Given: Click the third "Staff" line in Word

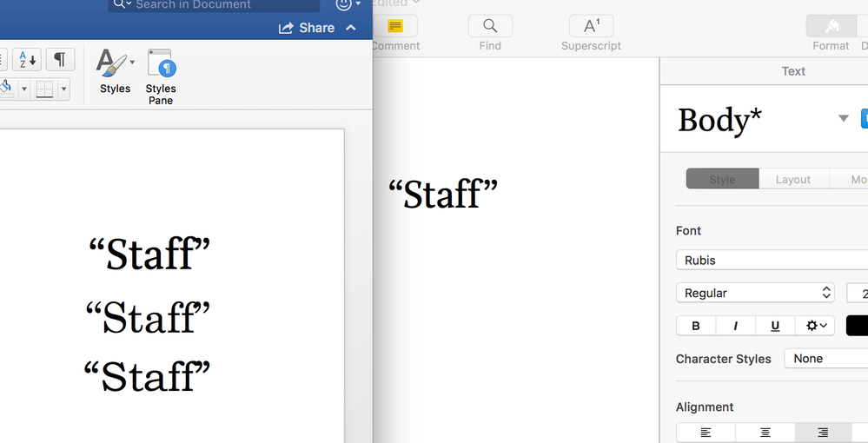Looking at the screenshot, I should point(147,375).
